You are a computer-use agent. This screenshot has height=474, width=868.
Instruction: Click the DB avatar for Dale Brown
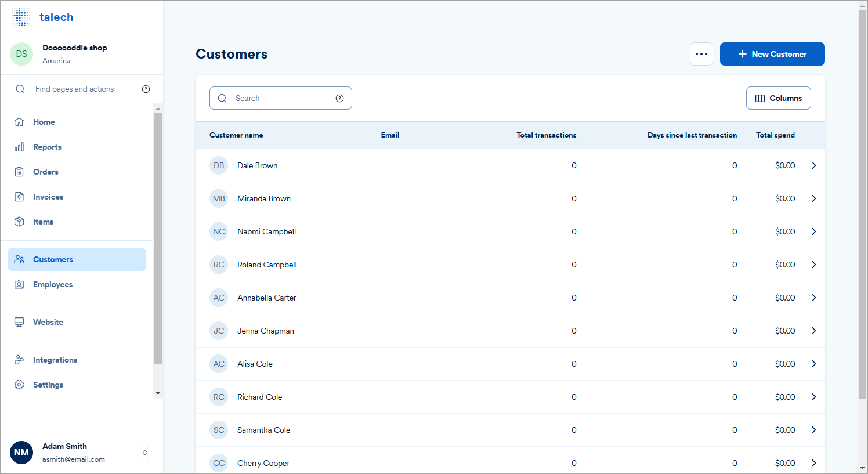point(219,165)
